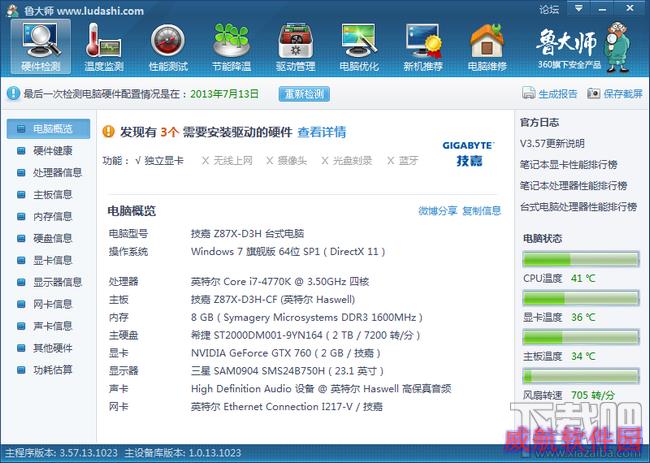This screenshot has width=650, height=463.
Task: Open 笔记本显卡性能排行榜 ranking
Action: tap(569, 165)
